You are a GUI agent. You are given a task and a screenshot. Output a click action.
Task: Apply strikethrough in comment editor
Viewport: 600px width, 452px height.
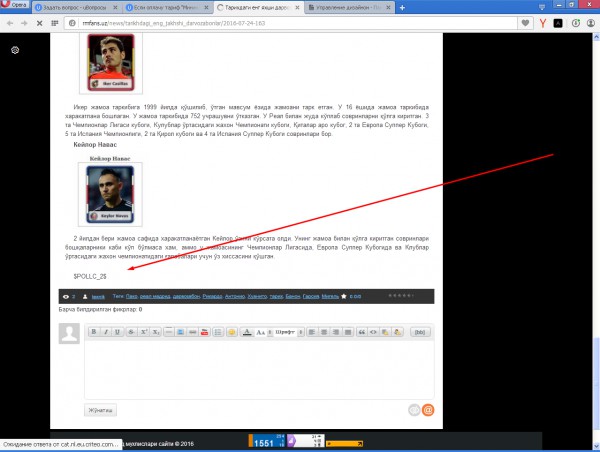(x=131, y=332)
